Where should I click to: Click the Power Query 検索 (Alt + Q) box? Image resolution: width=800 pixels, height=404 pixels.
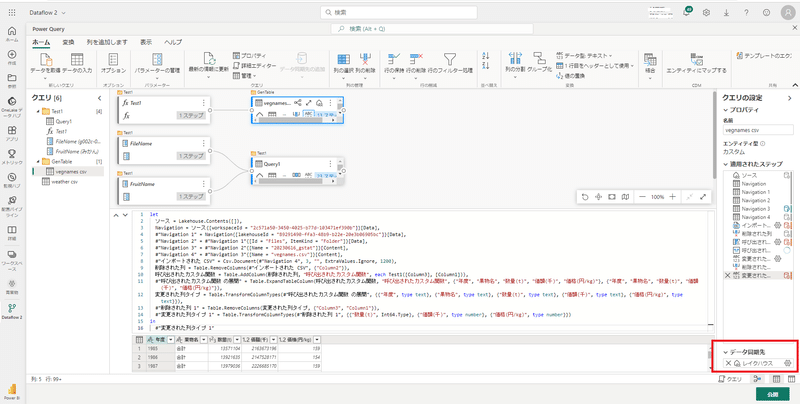(432, 29)
